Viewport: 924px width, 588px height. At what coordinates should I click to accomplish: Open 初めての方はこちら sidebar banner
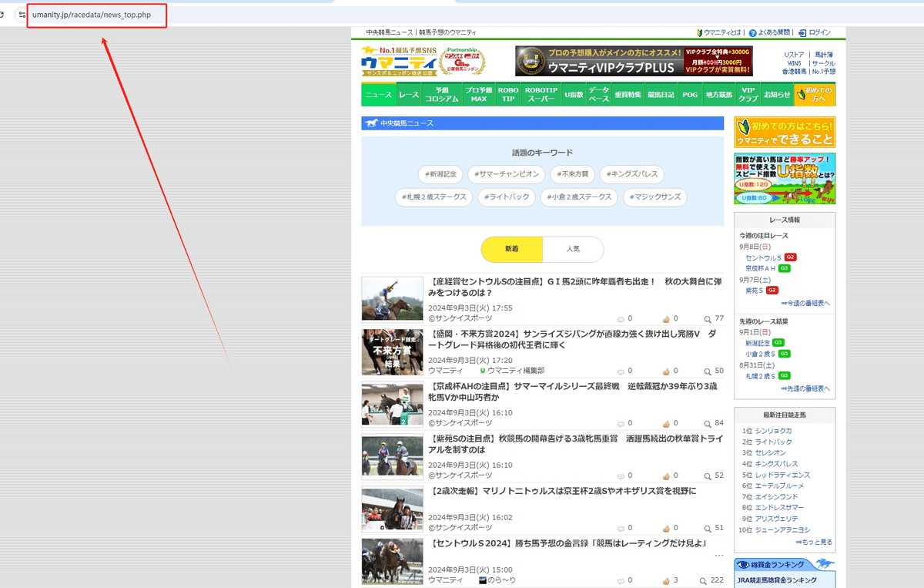tap(785, 132)
